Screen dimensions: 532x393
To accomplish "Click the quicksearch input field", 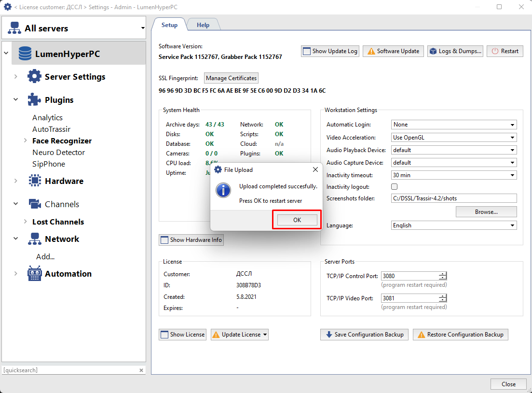I will click(70, 370).
